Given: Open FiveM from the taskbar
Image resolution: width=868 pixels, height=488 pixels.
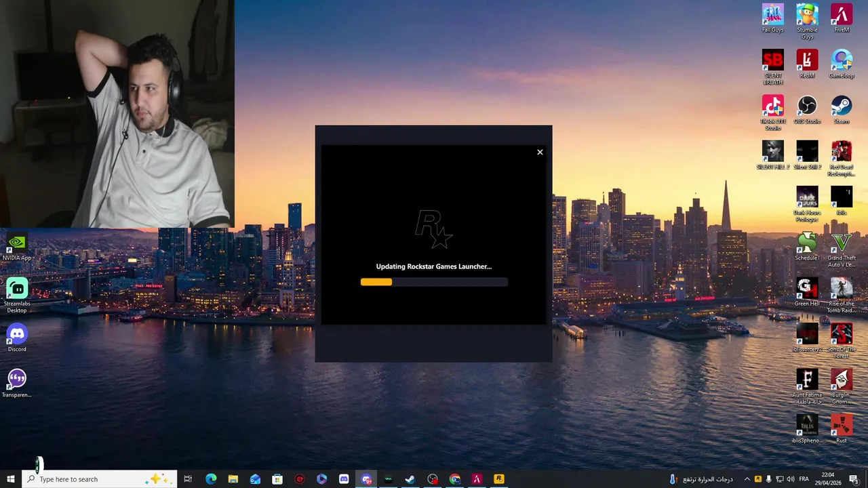Looking at the screenshot, I should (x=477, y=479).
